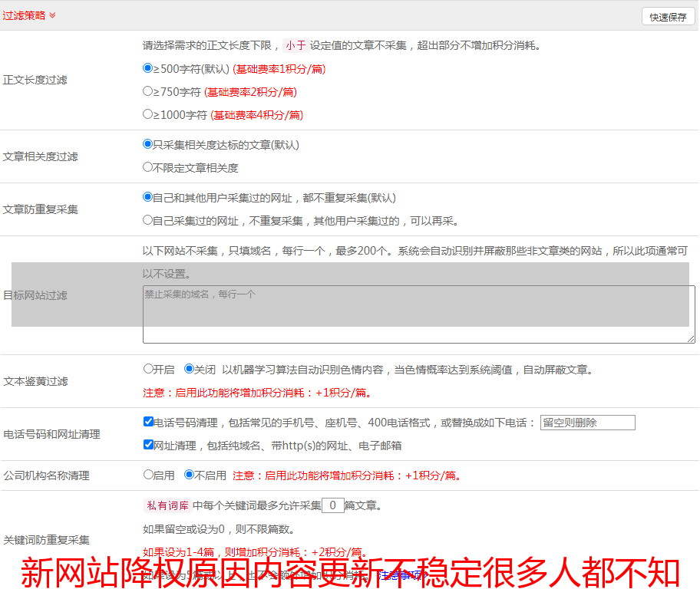Toggle the 网址清理 checkbox

149,445
